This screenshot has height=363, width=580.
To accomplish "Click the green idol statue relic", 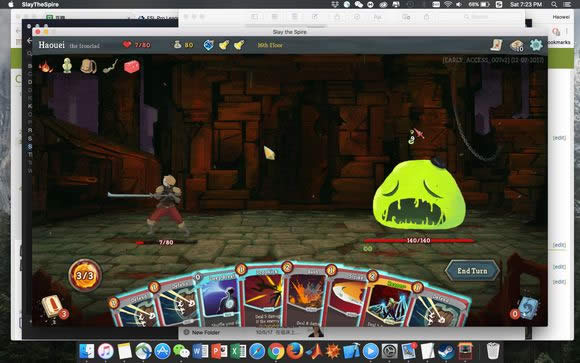I will coord(67,66).
